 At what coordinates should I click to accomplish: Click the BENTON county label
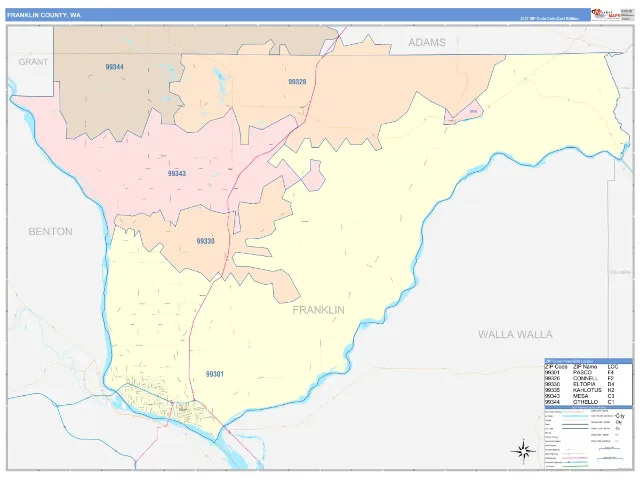coord(50,231)
